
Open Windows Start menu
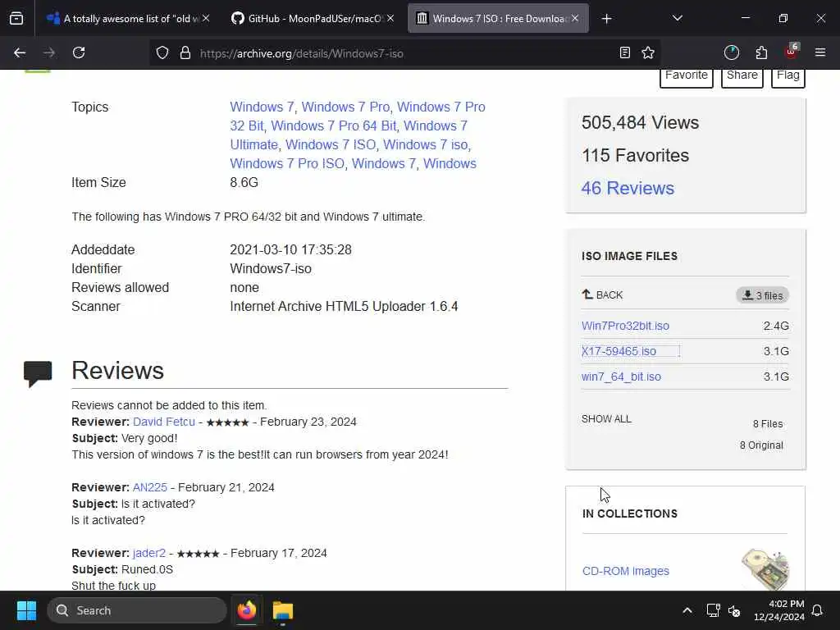tap(26, 610)
